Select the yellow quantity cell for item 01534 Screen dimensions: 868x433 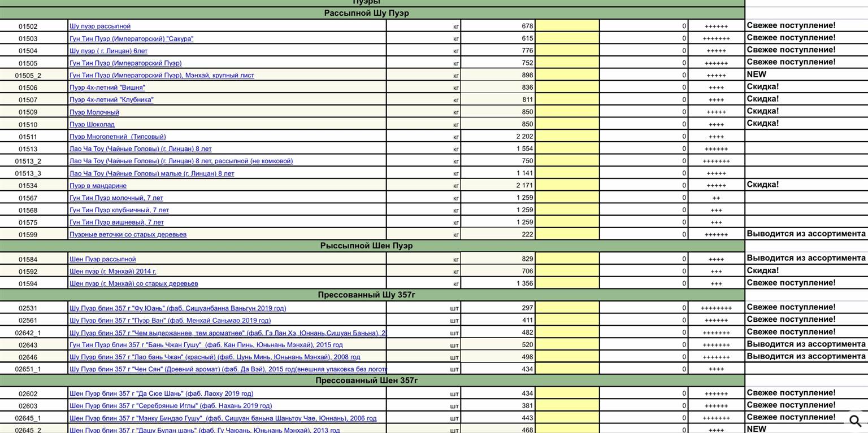click(567, 186)
